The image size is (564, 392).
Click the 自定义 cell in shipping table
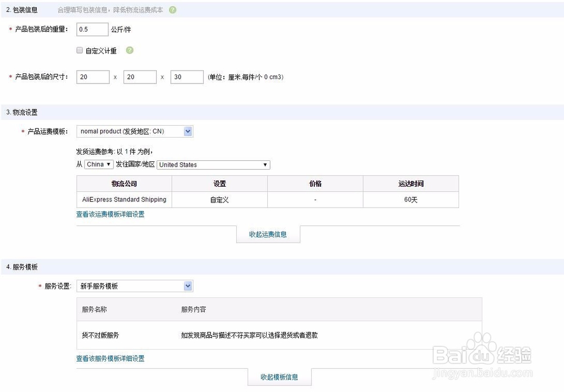pos(219,200)
